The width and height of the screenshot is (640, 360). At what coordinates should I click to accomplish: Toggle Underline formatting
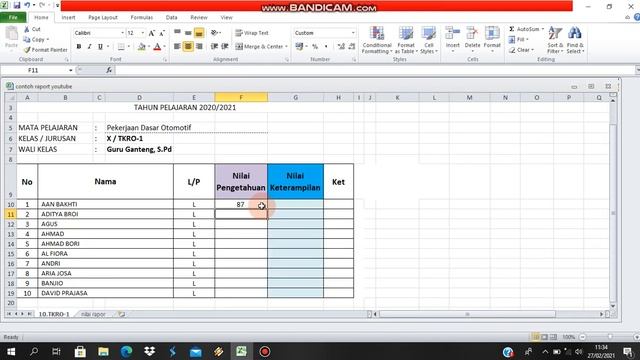point(100,47)
